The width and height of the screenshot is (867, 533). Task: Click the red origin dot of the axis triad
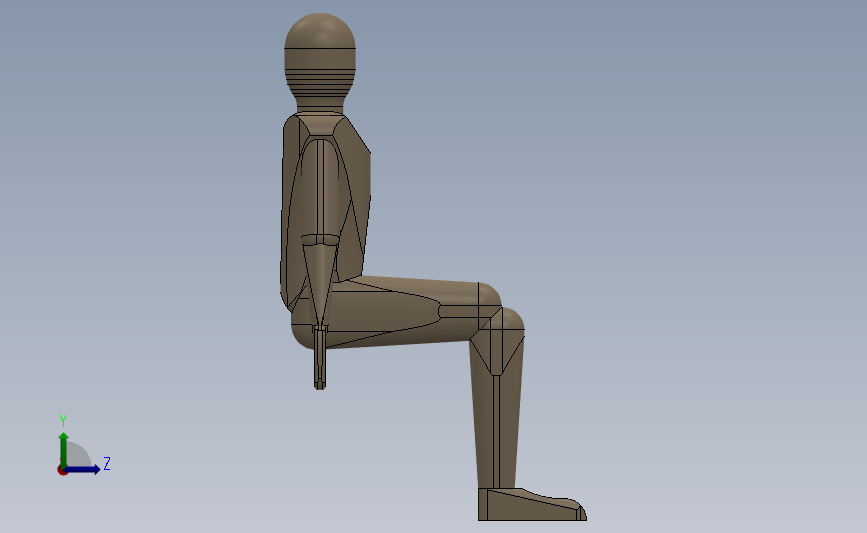click(x=62, y=470)
